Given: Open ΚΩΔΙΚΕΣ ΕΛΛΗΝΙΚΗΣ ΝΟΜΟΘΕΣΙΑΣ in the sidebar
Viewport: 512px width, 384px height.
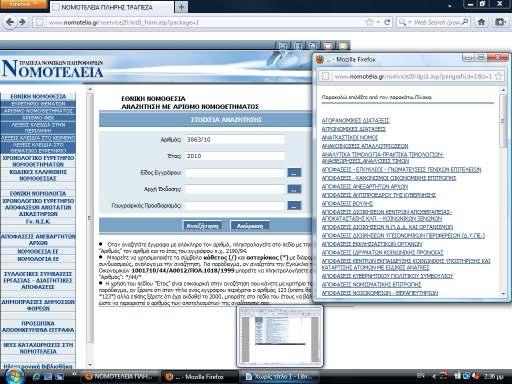Looking at the screenshot, I should click(x=38, y=175).
